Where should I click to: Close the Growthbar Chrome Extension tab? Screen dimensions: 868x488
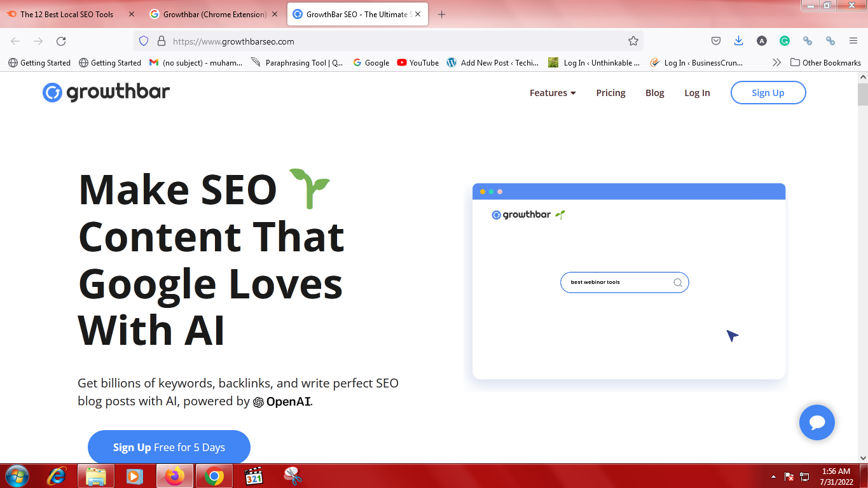[275, 14]
